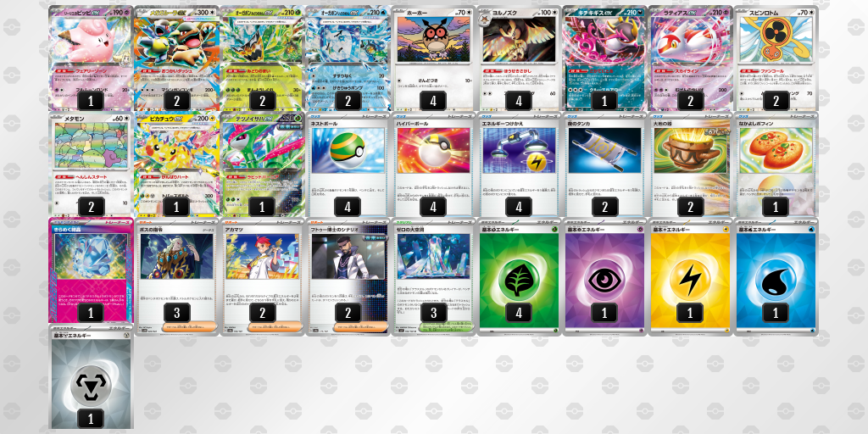The height and width of the screenshot is (434, 868).
Task: Select the pink Clefairy ex card
Action: click(91, 58)
